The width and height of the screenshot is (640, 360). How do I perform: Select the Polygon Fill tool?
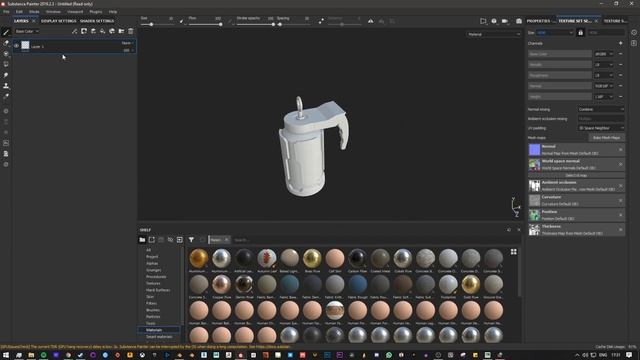click(6, 64)
